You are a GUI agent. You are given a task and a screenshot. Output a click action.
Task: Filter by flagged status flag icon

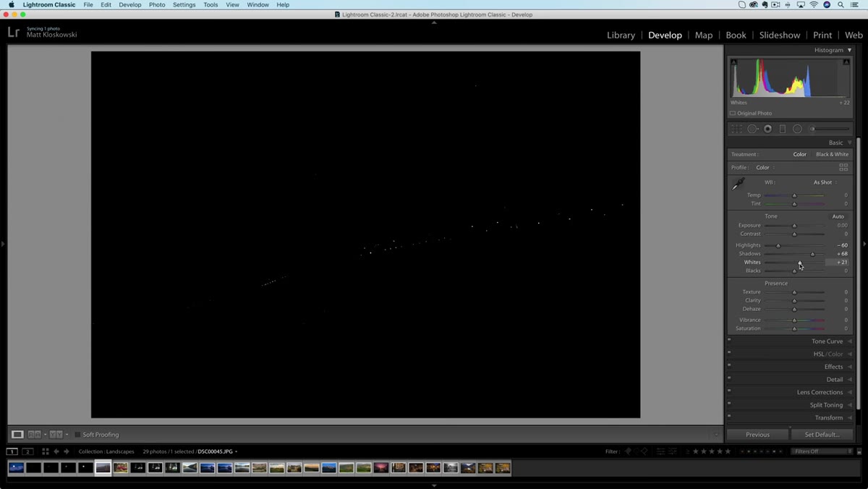(628, 451)
